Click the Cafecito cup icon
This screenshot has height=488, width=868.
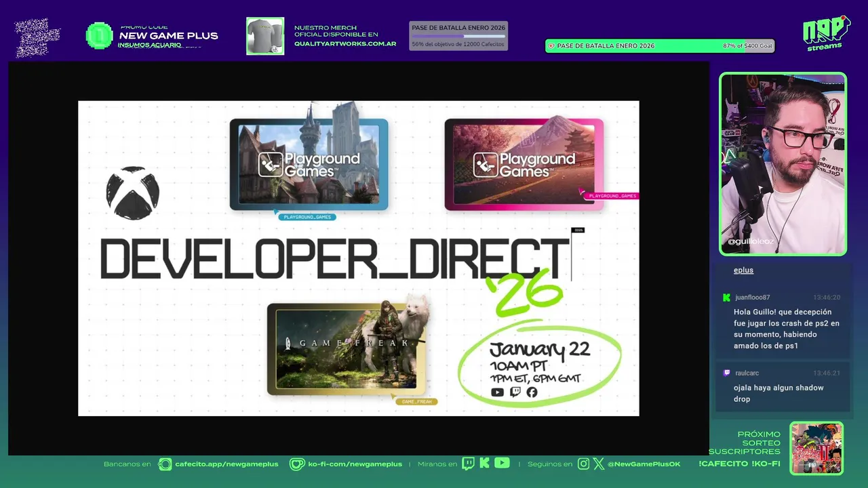pyautogui.click(x=165, y=464)
